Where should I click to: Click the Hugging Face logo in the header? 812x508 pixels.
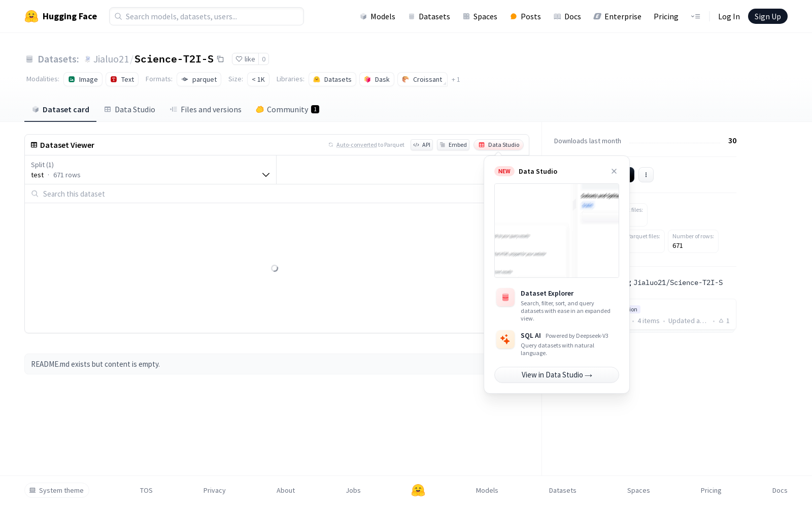coord(61,16)
